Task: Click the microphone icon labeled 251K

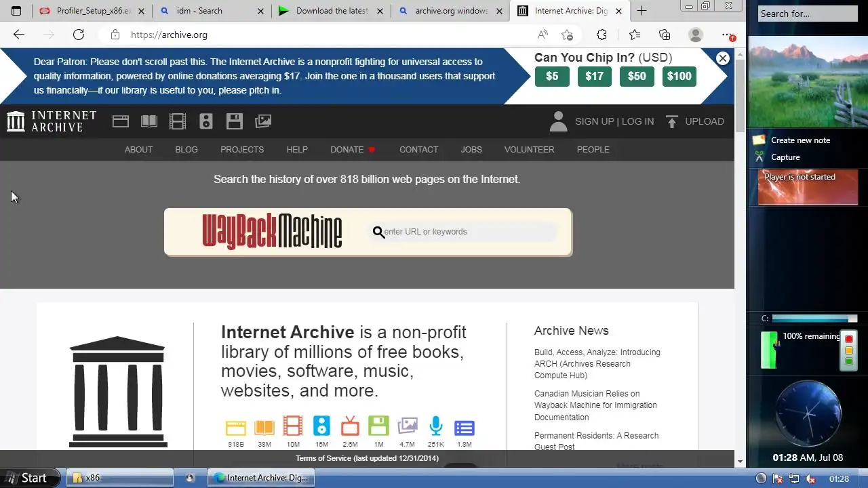Action: pos(436,426)
